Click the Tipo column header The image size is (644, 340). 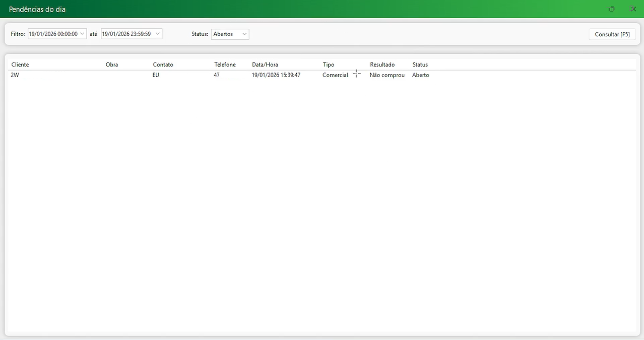329,64
